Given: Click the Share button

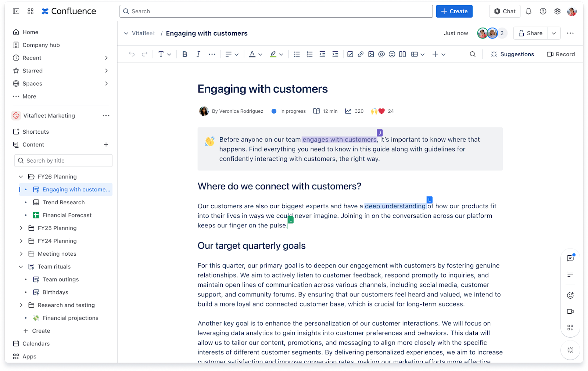Looking at the screenshot, I should 530,33.
